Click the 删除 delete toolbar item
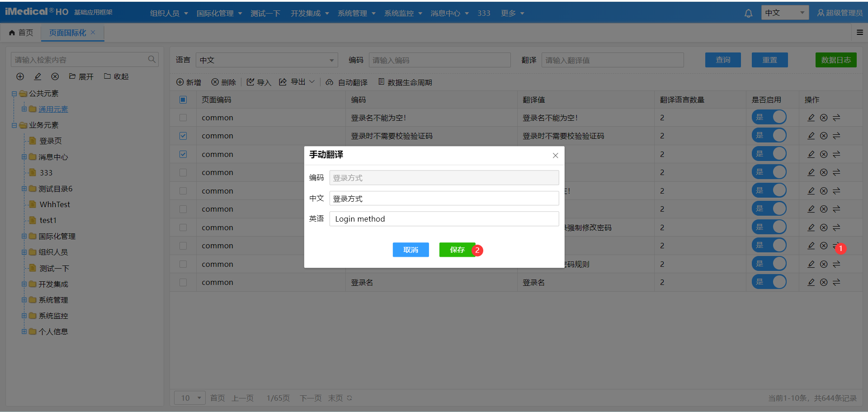The width and height of the screenshot is (868, 412). (224, 82)
